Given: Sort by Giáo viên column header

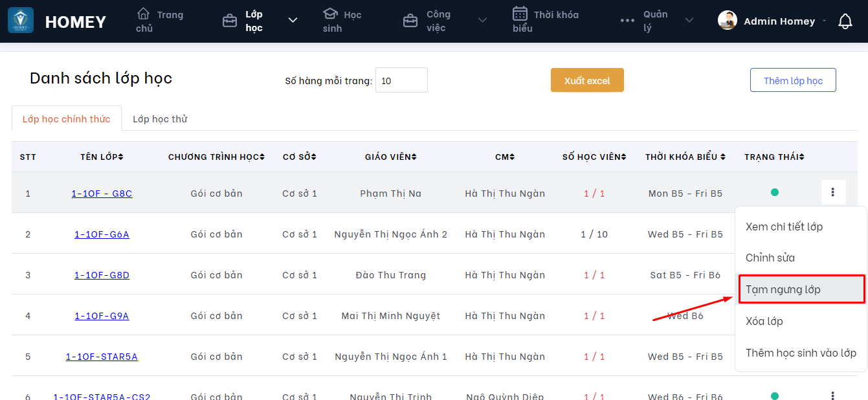Looking at the screenshot, I should [390, 157].
